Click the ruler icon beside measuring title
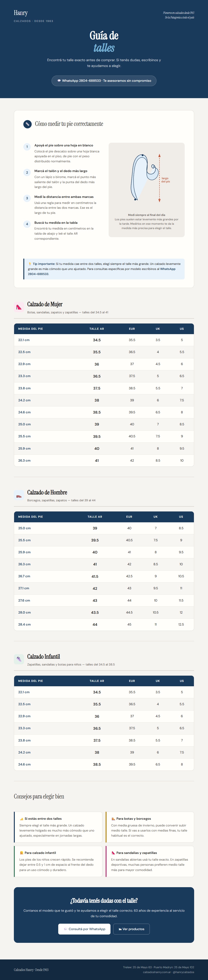The image size is (208, 980). click(x=28, y=124)
